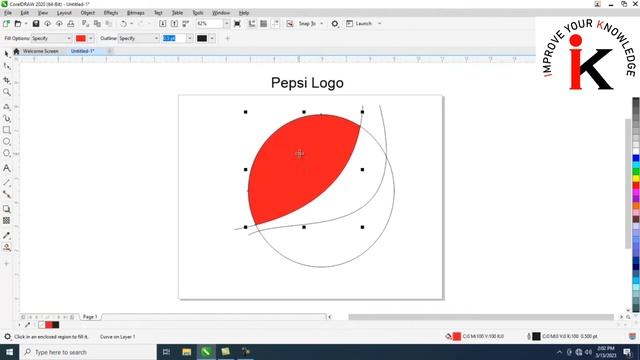The height and width of the screenshot is (360, 640).
Task: Select the Pick tool in the toolbox
Action: (7, 54)
